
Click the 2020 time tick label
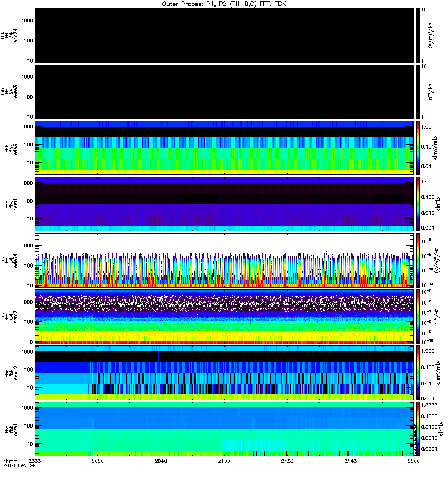tap(98, 461)
